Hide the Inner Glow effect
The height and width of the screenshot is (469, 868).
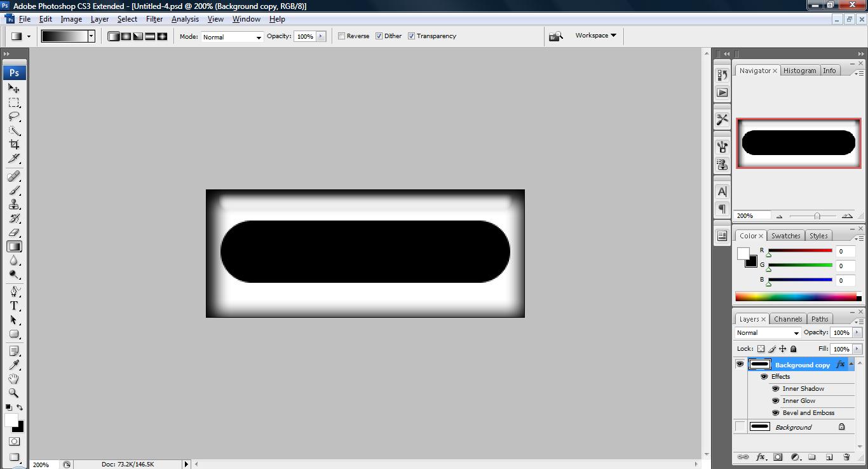pos(775,401)
